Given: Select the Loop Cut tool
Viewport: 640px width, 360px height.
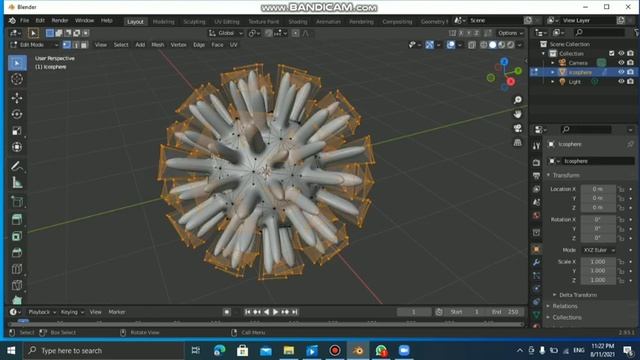Looking at the screenshot, I should pyautogui.click(x=17, y=269).
